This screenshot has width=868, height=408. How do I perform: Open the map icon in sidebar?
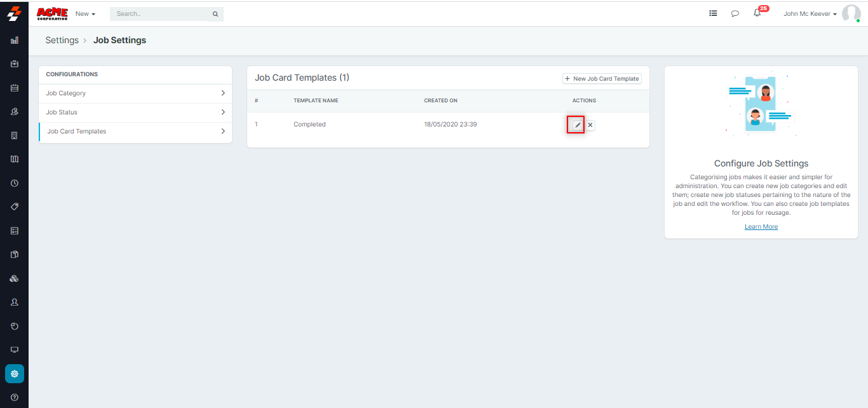[15, 159]
